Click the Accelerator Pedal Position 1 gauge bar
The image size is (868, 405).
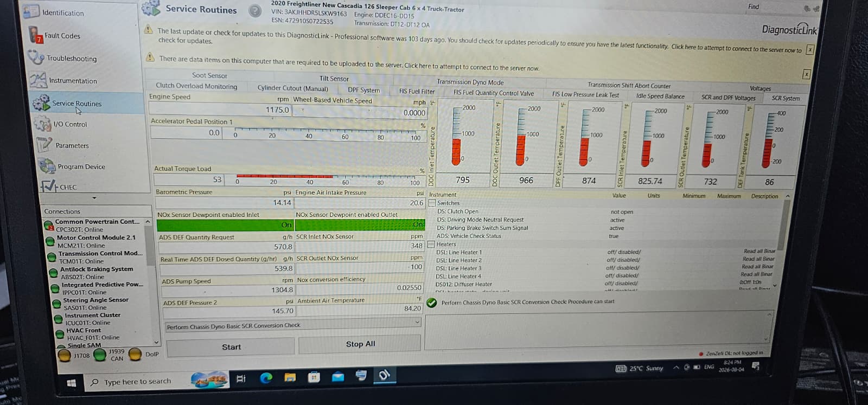pyautogui.click(x=327, y=134)
